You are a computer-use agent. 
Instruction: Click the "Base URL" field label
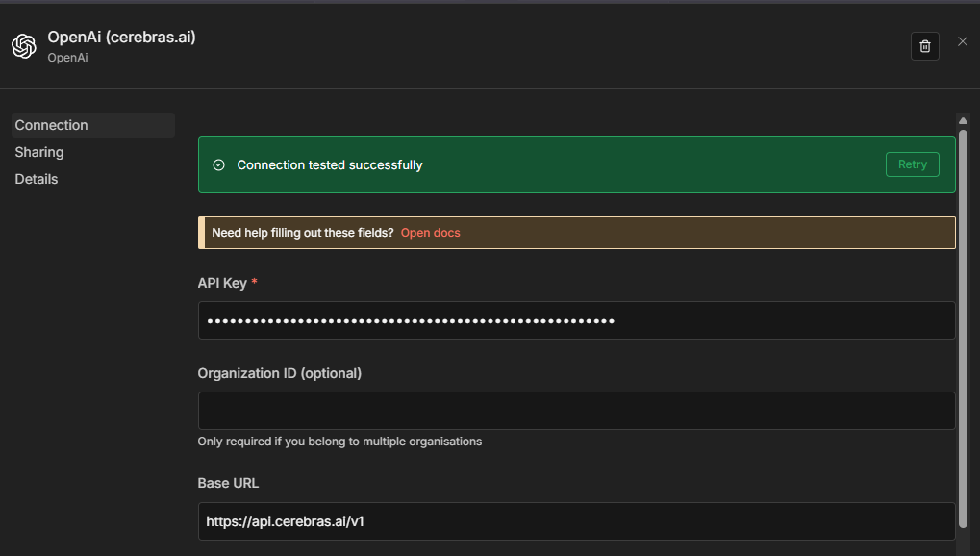(x=228, y=483)
